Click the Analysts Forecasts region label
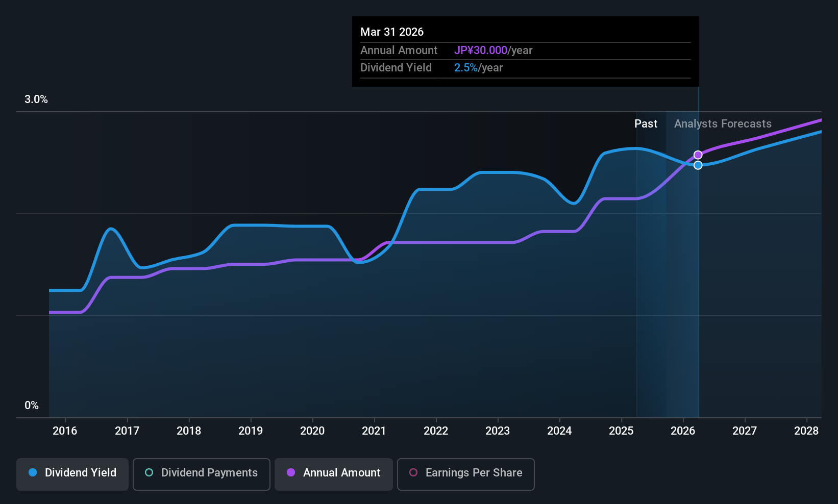838x504 pixels. tap(723, 124)
